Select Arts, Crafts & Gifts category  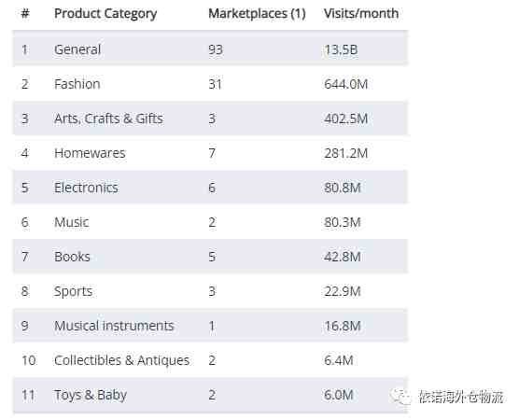108,119
